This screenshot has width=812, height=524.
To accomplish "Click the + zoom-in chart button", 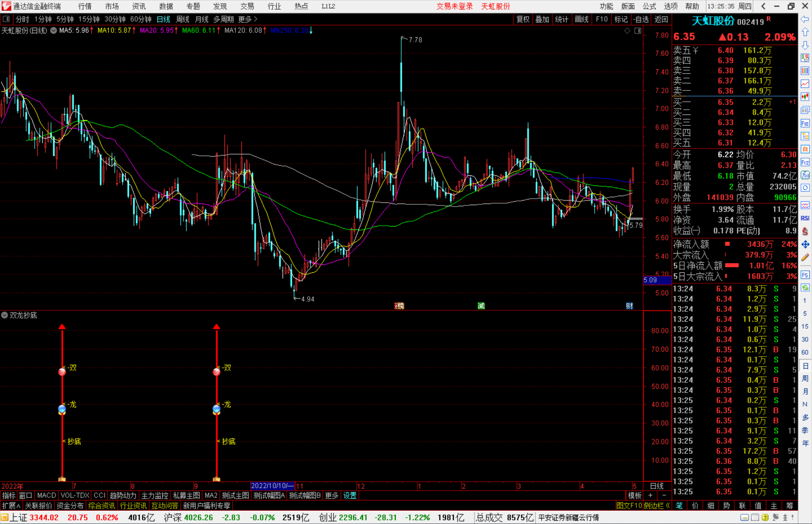I will (x=650, y=495).
